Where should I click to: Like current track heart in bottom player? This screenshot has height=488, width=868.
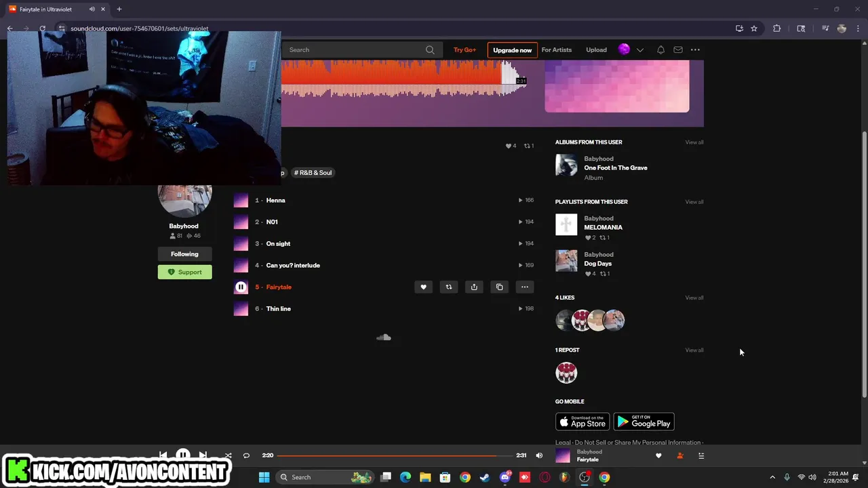coord(658,456)
